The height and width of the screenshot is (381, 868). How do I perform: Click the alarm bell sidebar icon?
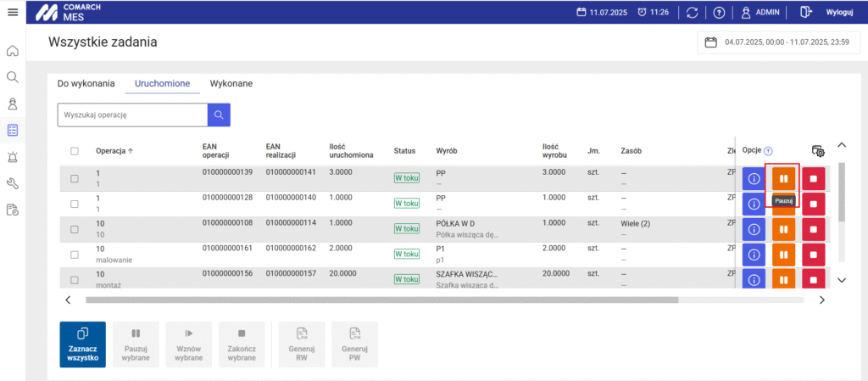coord(13,157)
